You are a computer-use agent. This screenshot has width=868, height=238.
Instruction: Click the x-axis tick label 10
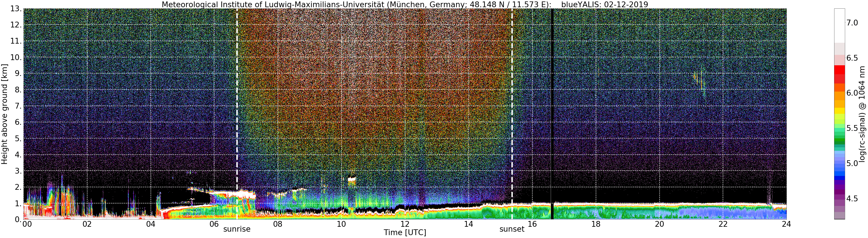pyautogui.click(x=341, y=224)
